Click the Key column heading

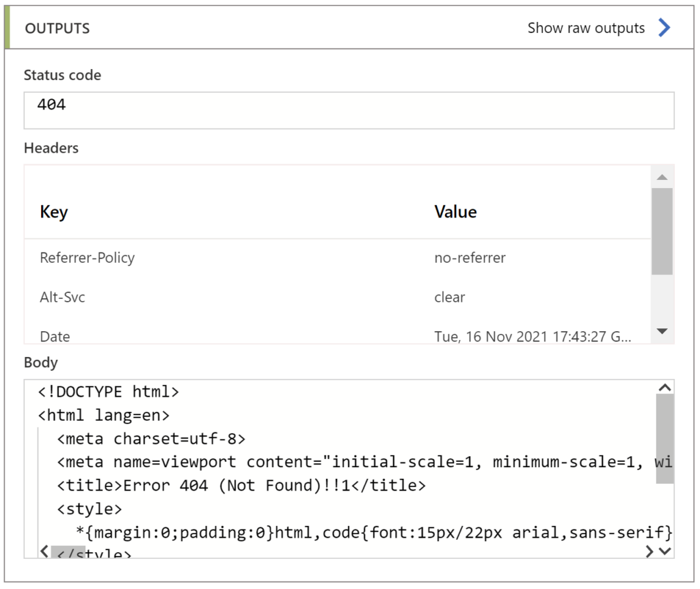click(54, 212)
